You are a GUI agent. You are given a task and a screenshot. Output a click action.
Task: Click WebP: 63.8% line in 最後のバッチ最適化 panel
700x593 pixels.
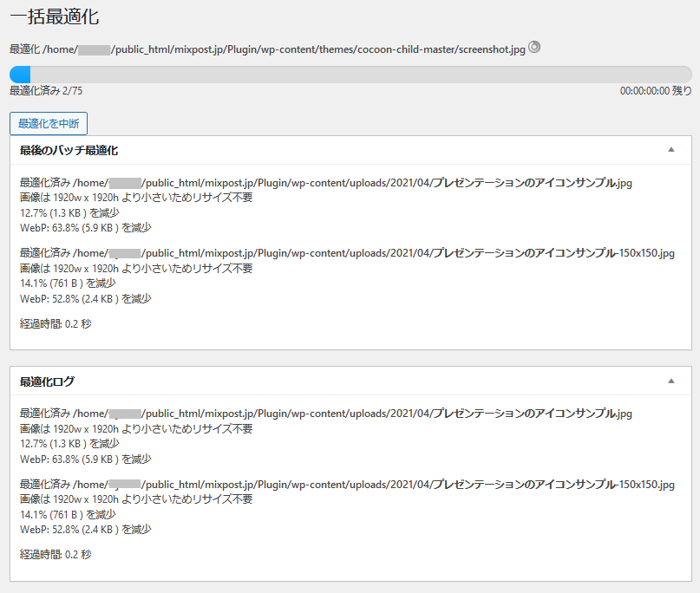click(x=85, y=228)
